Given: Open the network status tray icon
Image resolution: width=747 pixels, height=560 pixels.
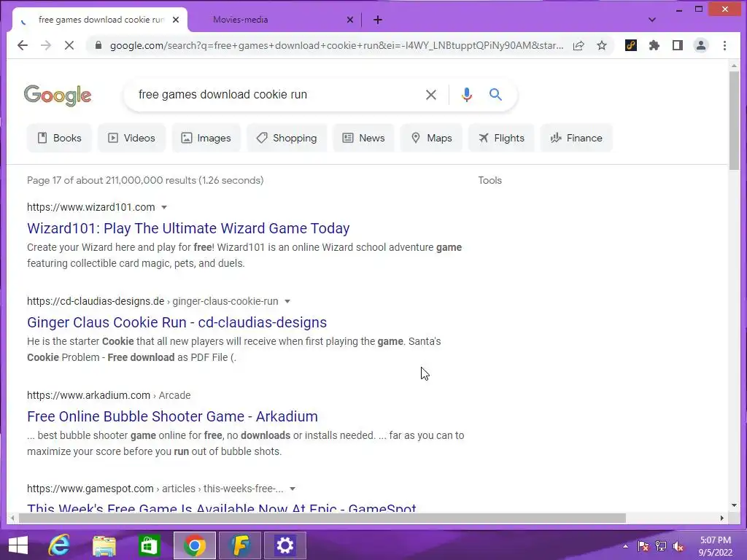Looking at the screenshot, I should click(661, 546).
